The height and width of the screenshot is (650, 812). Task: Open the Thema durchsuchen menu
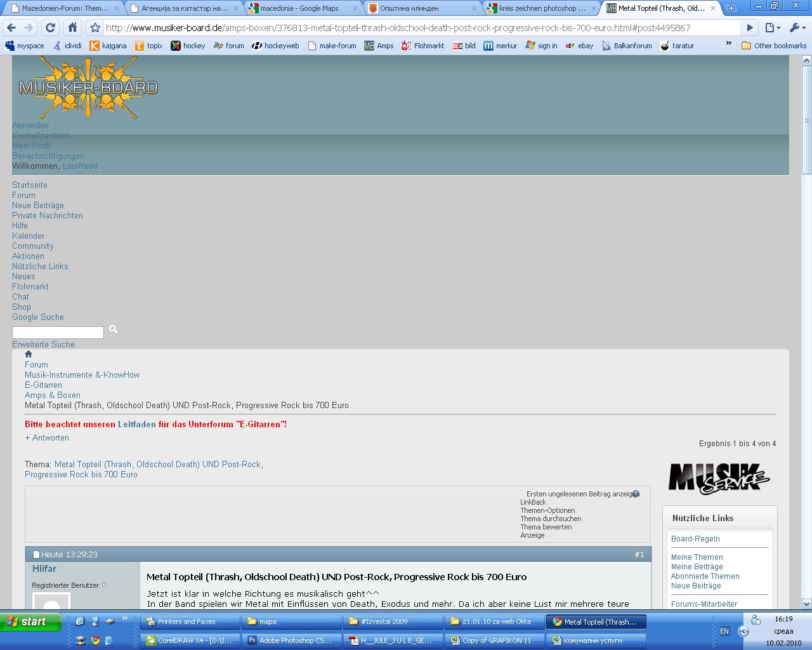click(x=551, y=519)
